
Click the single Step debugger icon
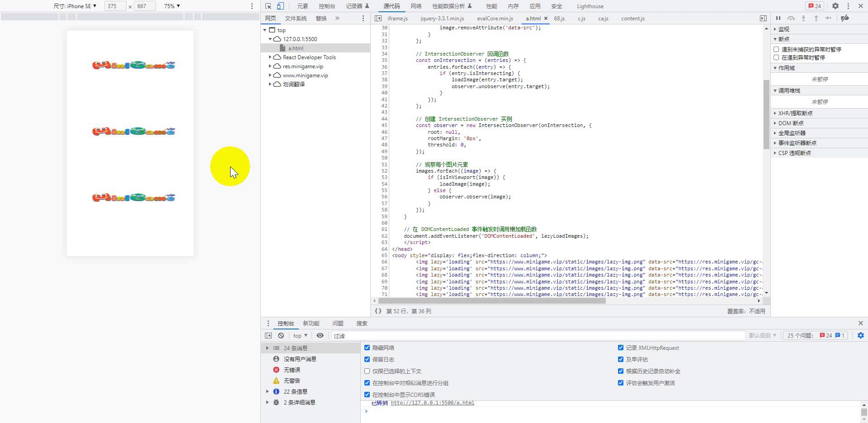pos(828,18)
